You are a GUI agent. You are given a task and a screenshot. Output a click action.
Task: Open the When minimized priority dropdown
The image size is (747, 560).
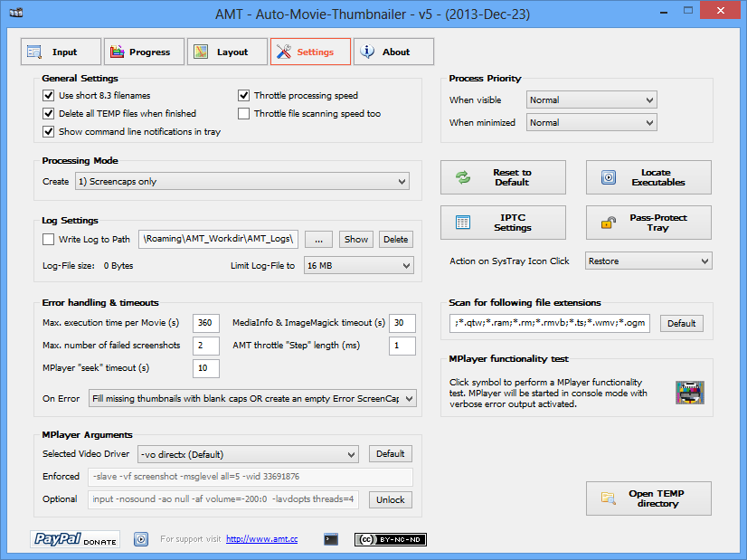(x=591, y=122)
